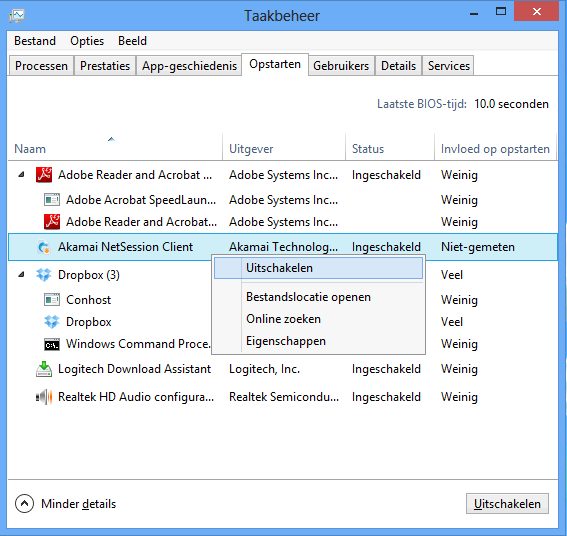The height and width of the screenshot is (536, 567).
Task: Open the Opties menu
Action: (87, 41)
